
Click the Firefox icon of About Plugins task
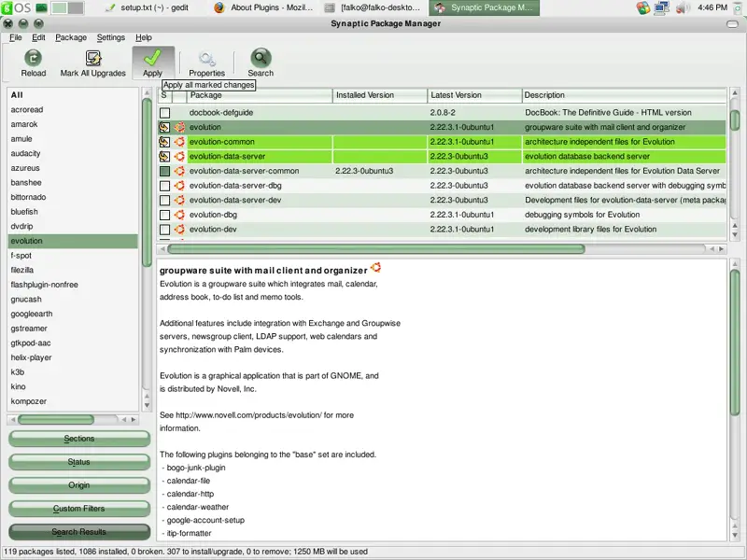pos(219,7)
